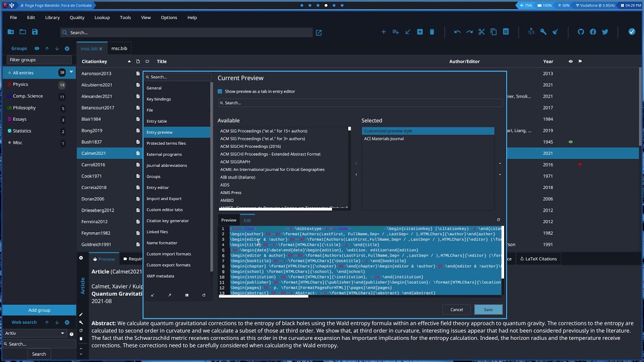Reset the preview layout to default

click(499, 220)
